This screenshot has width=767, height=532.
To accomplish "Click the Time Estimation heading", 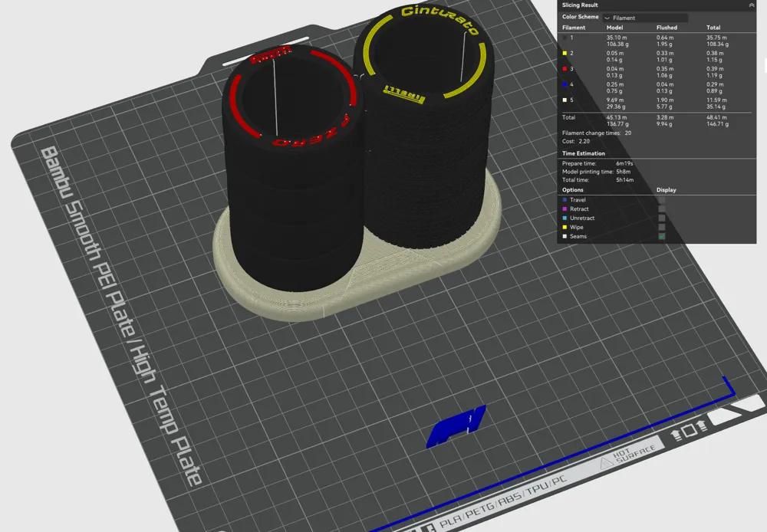I will point(583,153).
